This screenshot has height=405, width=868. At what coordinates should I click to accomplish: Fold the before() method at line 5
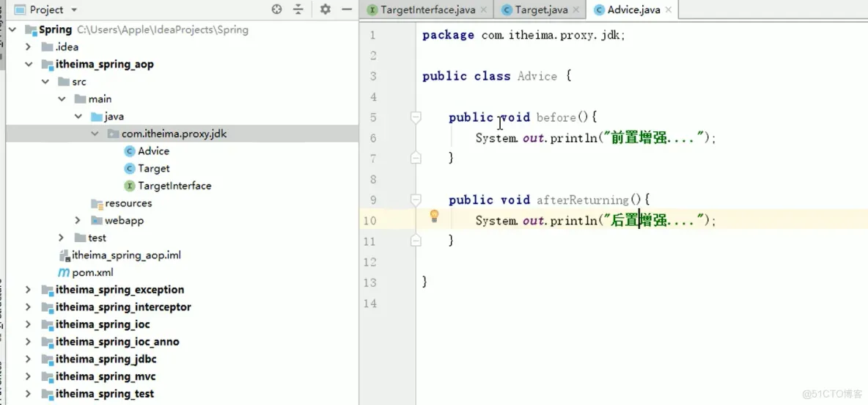click(416, 117)
